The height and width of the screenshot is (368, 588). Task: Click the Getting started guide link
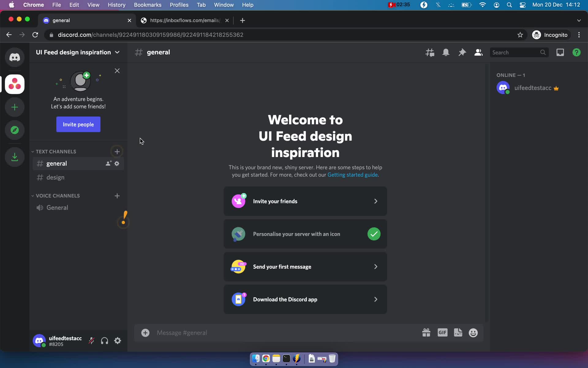coord(352,175)
